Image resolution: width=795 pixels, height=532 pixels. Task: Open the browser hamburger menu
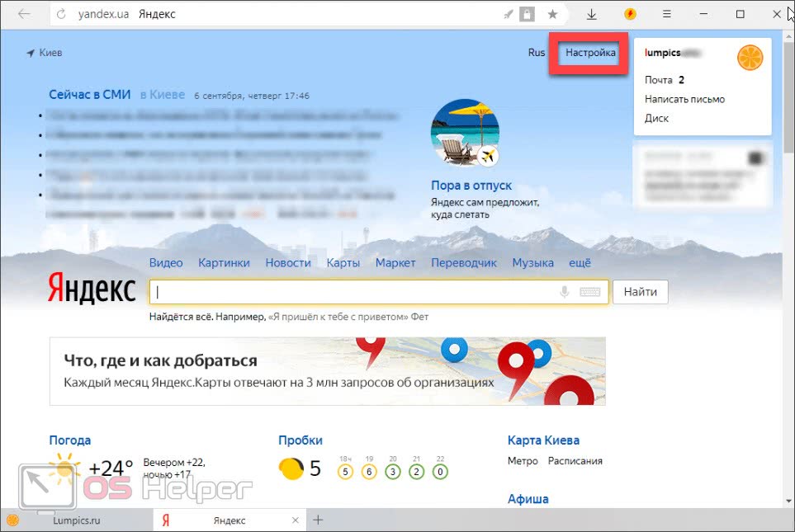coord(667,14)
